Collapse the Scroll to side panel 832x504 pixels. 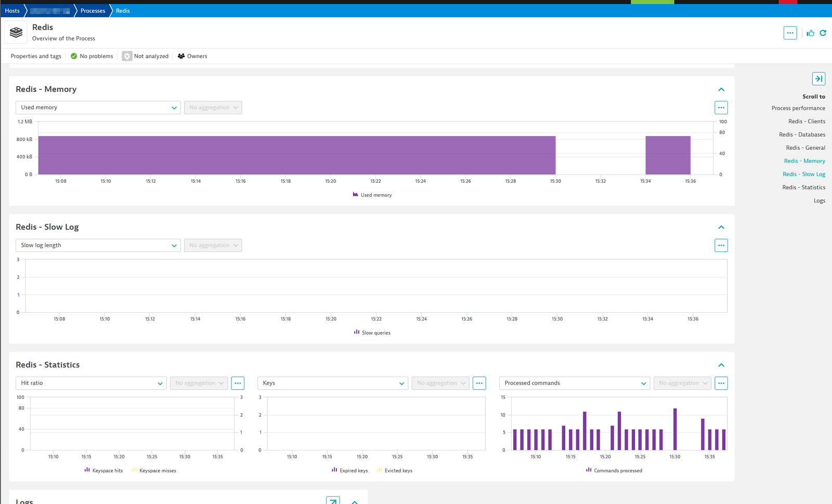tap(818, 78)
